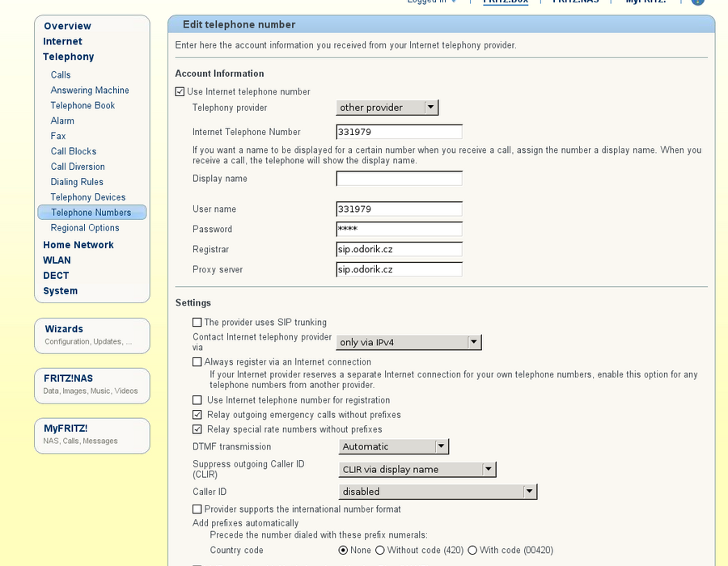Open the System section
728x566 pixels.
point(61,291)
